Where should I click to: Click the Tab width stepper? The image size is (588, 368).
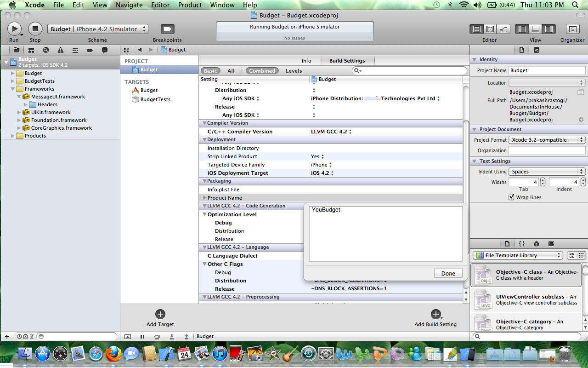(x=543, y=182)
